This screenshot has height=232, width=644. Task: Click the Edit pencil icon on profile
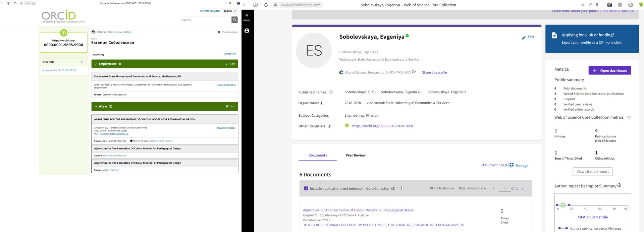(524, 38)
